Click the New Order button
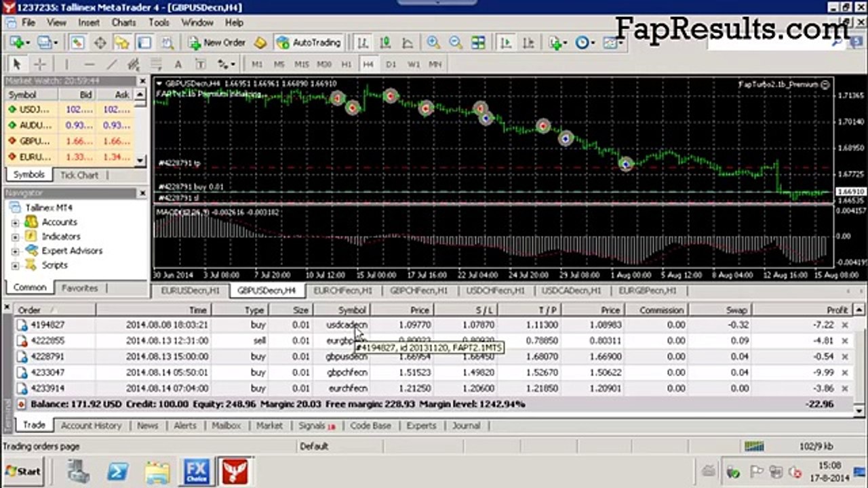 [216, 43]
